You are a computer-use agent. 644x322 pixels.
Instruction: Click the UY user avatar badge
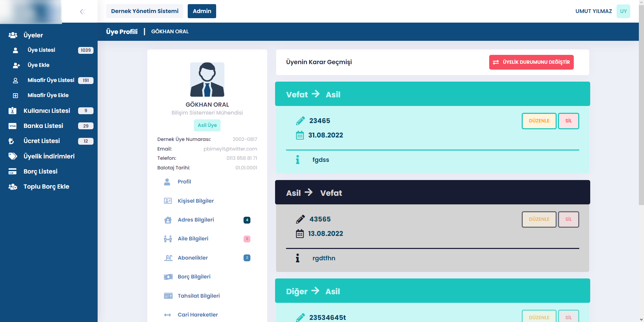(623, 11)
